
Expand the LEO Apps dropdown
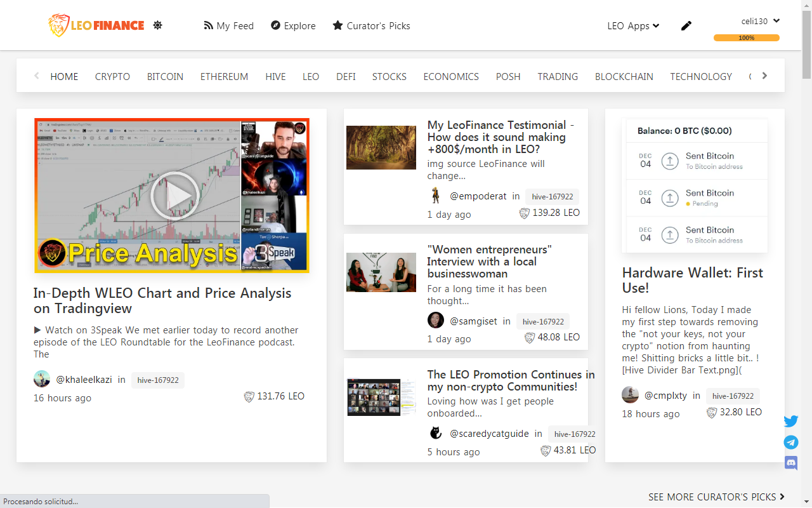[x=633, y=26]
